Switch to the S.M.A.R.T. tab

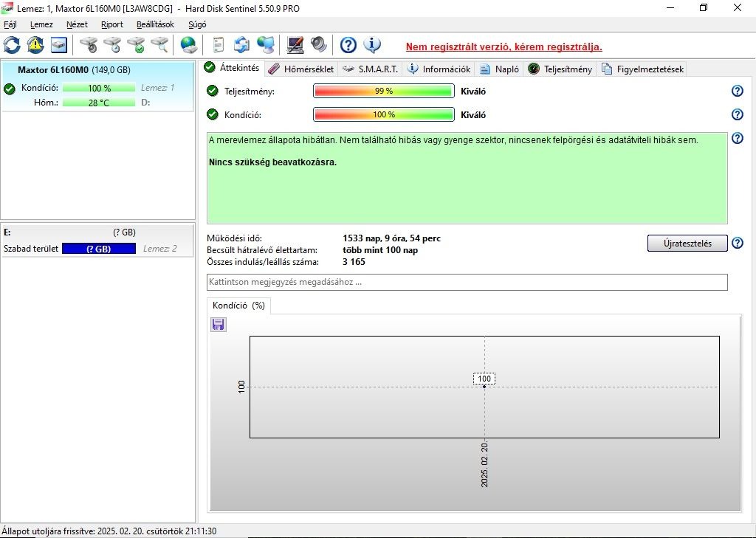(x=371, y=69)
